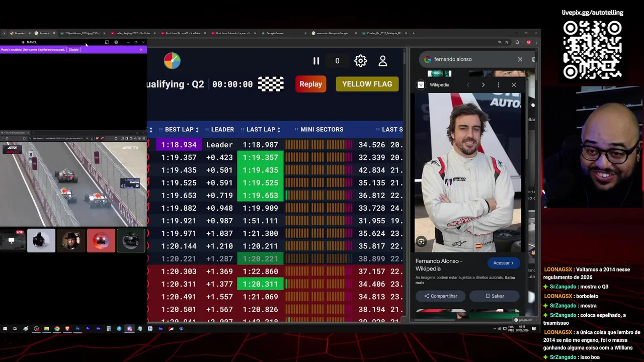Switch to the Charles_Pic_2012_Malaysia tab
Screen dimensions: 644x362
tap(383, 33)
